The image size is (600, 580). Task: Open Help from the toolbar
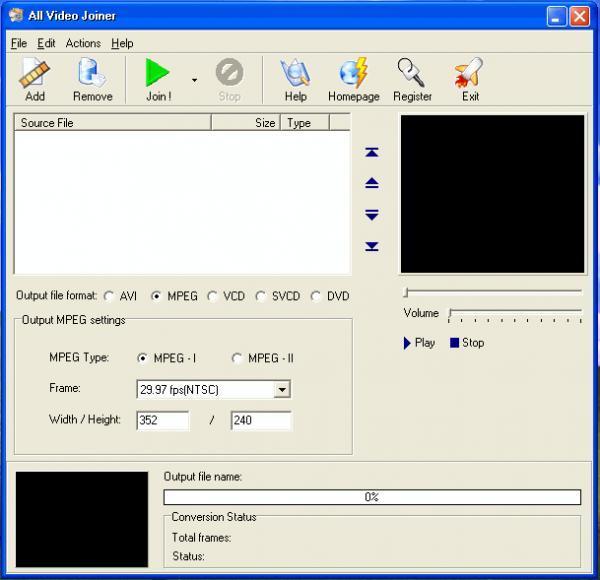click(295, 80)
